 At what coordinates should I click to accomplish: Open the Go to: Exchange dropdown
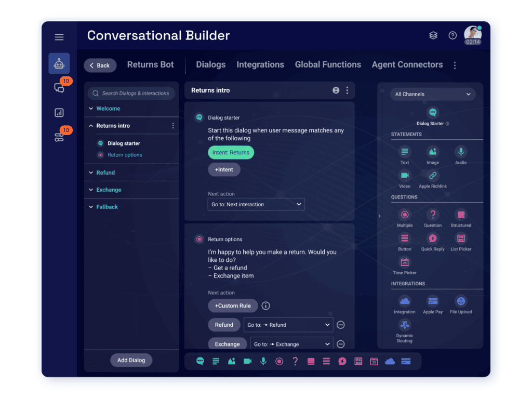point(291,344)
